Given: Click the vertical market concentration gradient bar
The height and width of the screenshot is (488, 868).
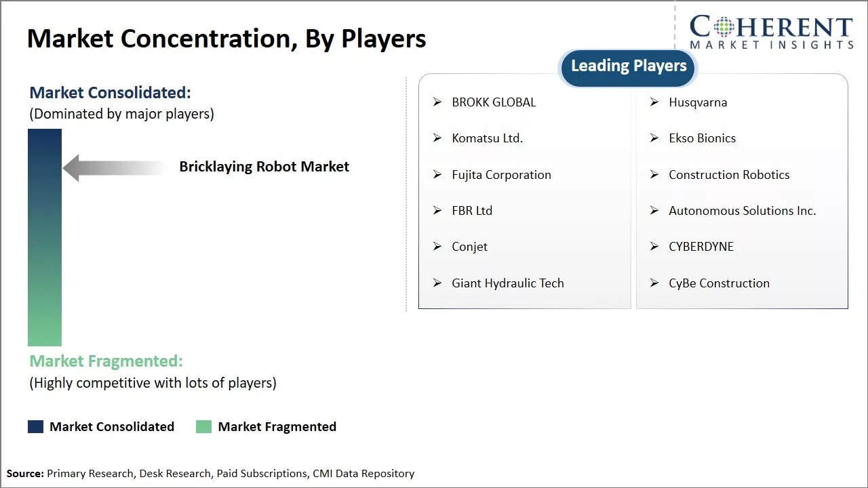Looking at the screenshot, I should pyautogui.click(x=45, y=237).
